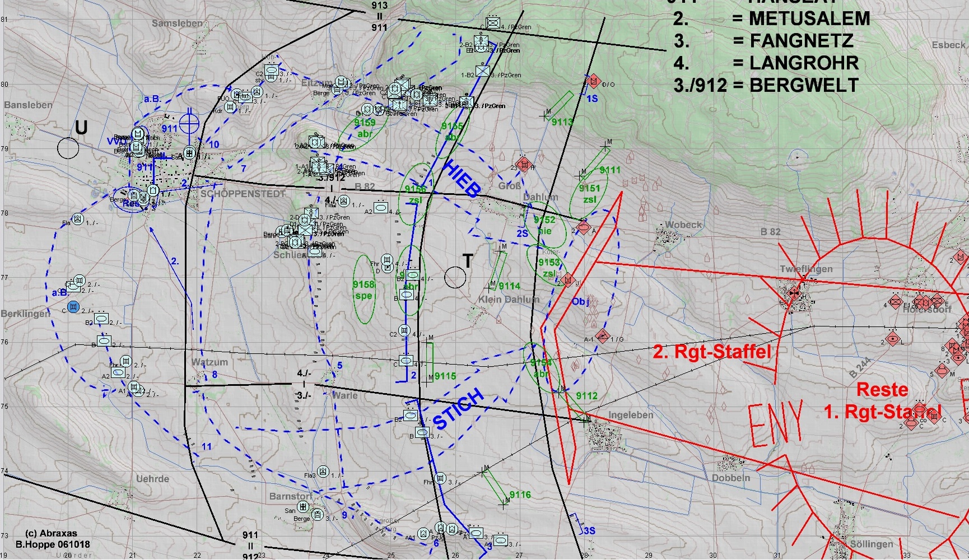
Task: Click the green ellipse labeled 9159 abr
Action: pos(364,129)
